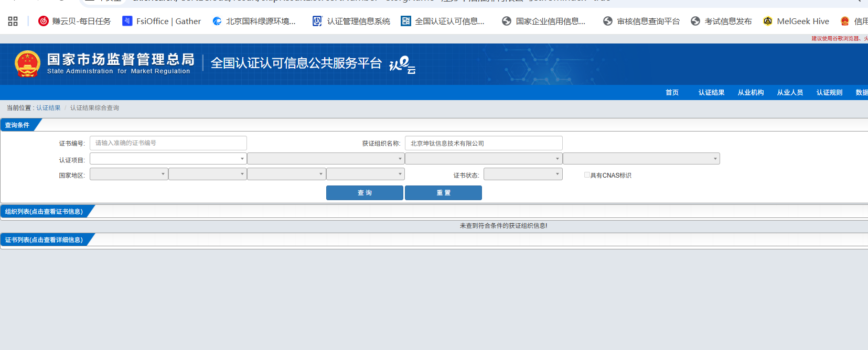Open the 证书状态 dropdown
This screenshot has width=868, height=350.
pyautogui.click(x=523, y=174)
